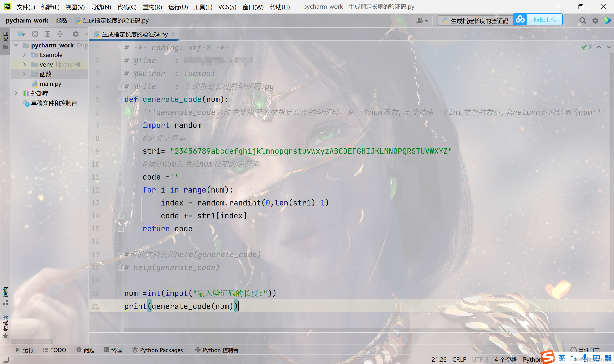The image size is (614, 364).
Task: Close the 生成指定长度的验证码.py editor tab
Action: [x=173, y=34]
